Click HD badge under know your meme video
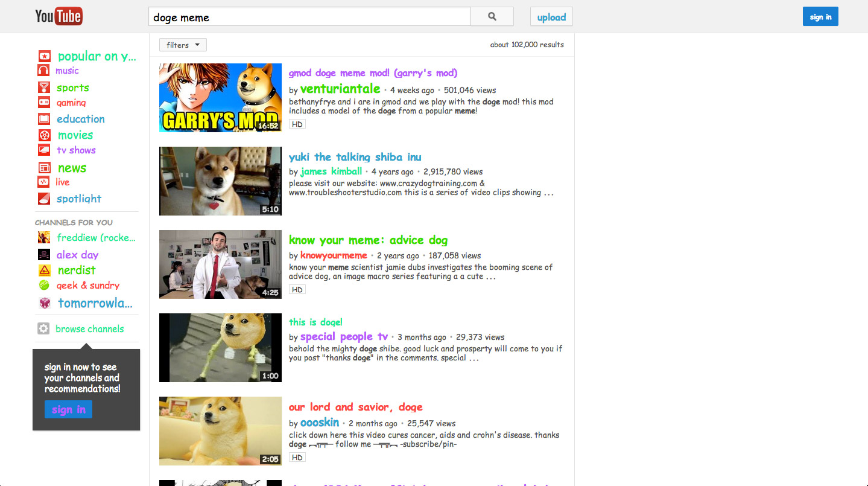This screenshot has width=868, height=486. [x=297, y=290]
